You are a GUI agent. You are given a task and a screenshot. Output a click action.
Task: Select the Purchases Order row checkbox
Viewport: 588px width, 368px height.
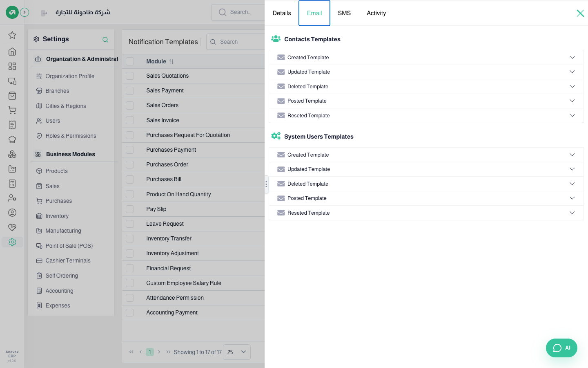coord(130,164)
